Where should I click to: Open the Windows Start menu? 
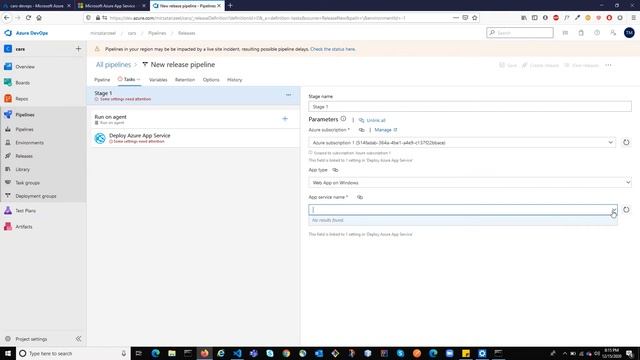pos(8,353)
